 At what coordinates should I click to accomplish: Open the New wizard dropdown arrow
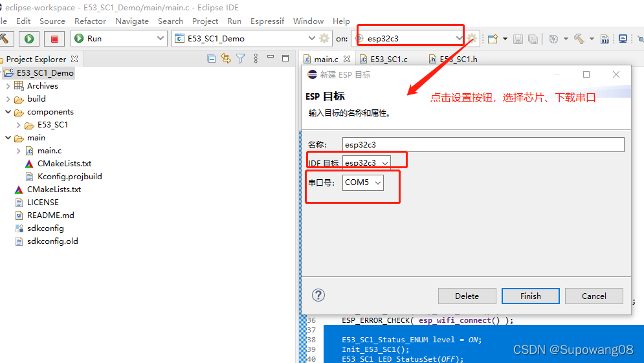[x=505, y=39]
